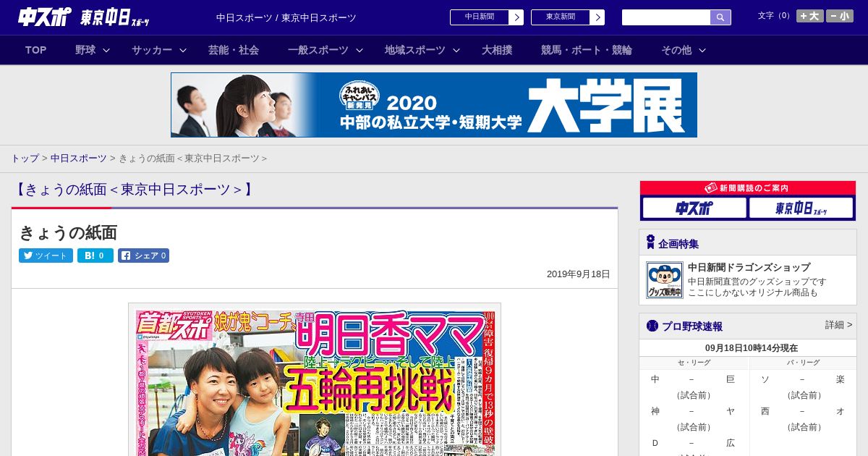Screen dimensions: 868x456
Task: Bookmark with the Hatena B! button
Action: [x=95, y=256]
